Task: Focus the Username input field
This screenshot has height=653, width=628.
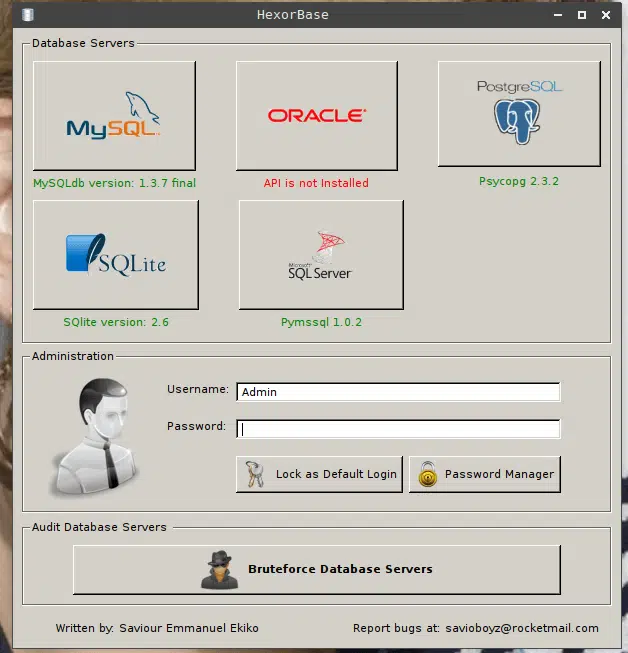Action: [398, 392]
